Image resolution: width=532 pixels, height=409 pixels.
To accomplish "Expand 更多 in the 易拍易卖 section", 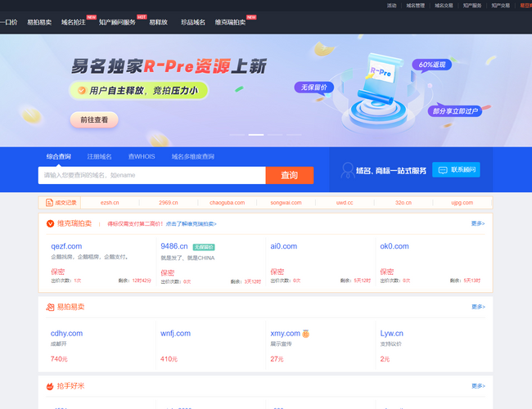I will 477,307.
